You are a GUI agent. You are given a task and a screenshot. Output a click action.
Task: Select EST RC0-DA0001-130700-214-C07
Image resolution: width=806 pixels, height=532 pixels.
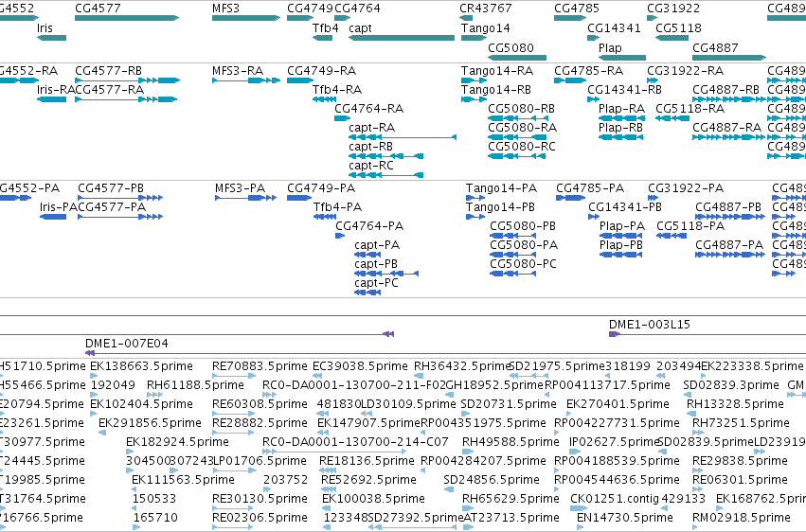355,442
